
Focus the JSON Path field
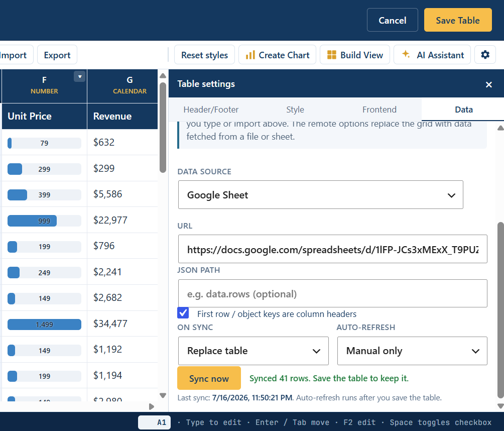click(x=333, y=293)
